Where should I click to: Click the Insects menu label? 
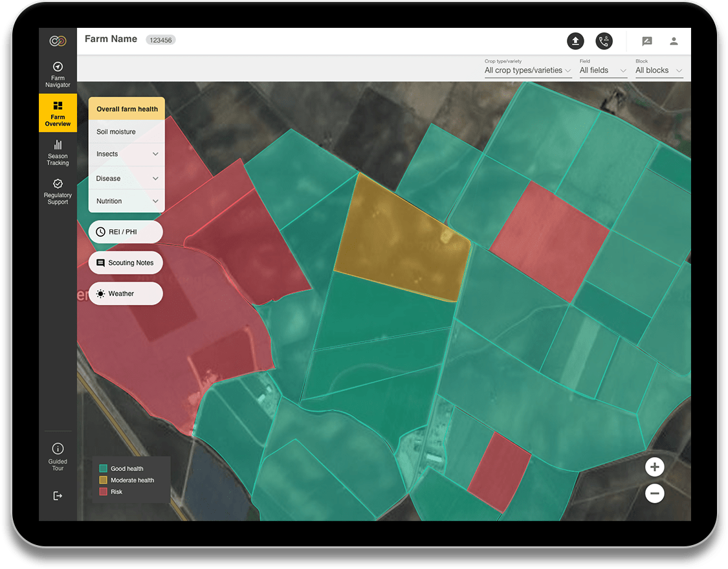point(107,154)
